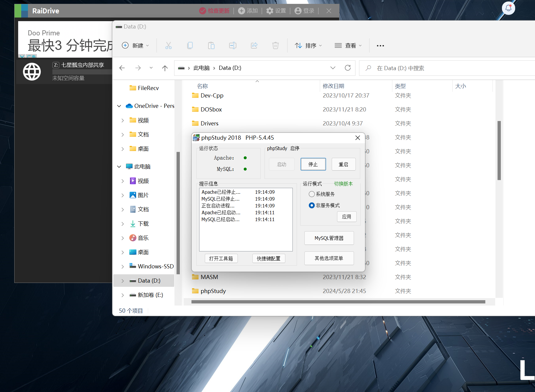Go forward with the right arrow
Screen dimensions: 535x392
pos(138,68)
